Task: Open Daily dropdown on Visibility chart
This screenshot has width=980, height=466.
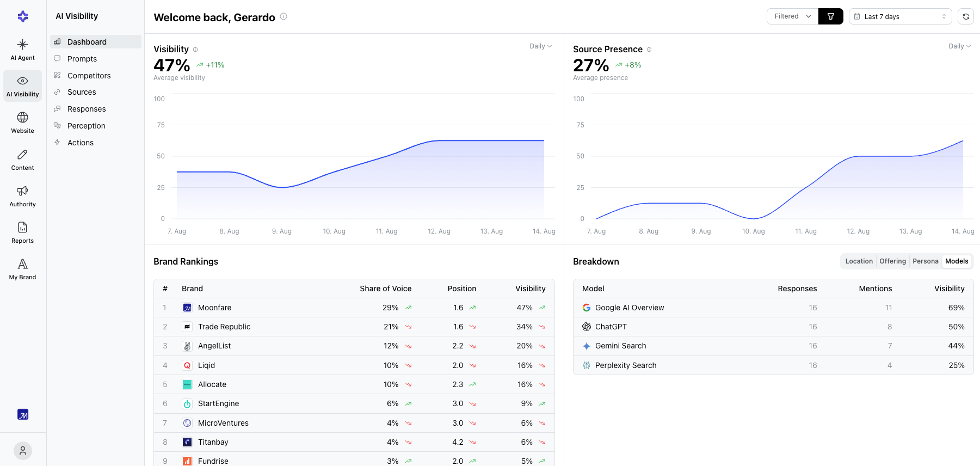Action: click(x=540, y=46)
